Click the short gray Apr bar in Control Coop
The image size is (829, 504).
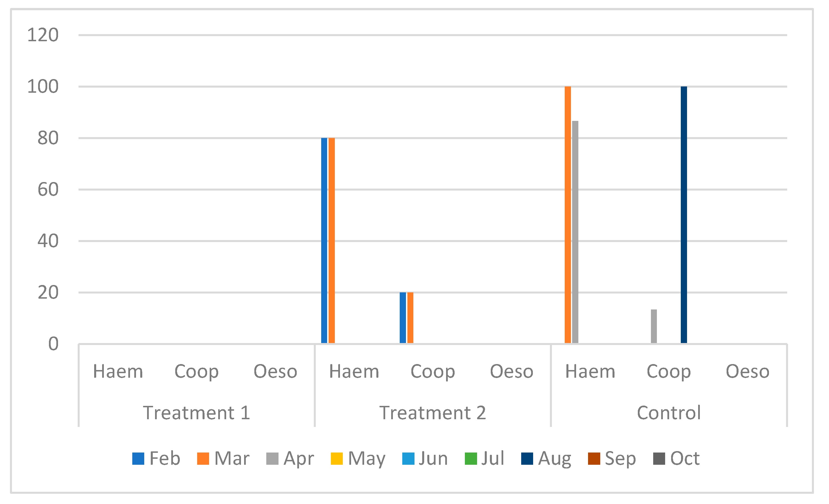654,326
